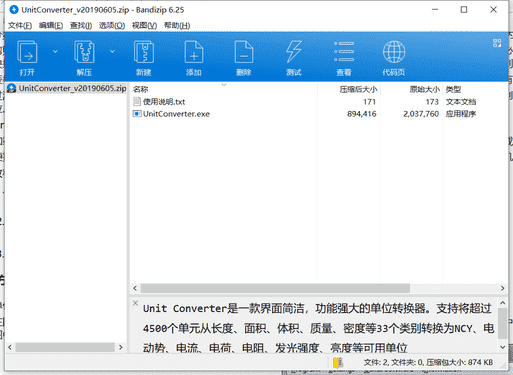Click the zip icon beside the tree root item
This screenshot has width=513, height=375.
[12, 88]
